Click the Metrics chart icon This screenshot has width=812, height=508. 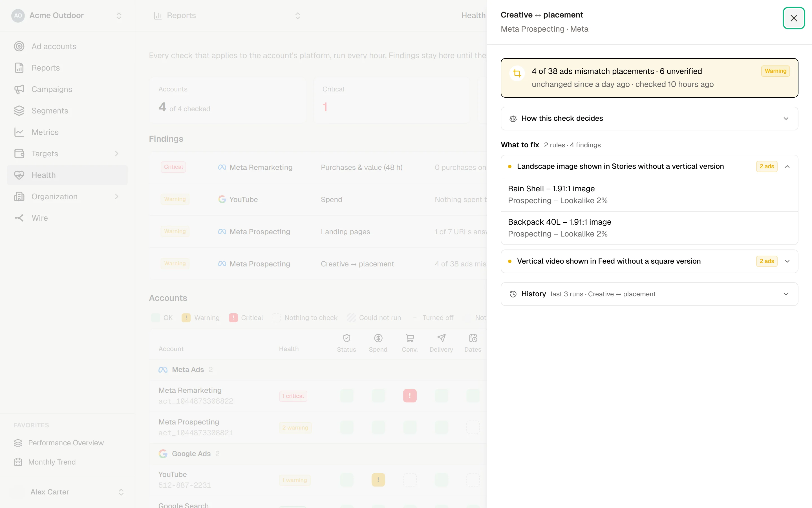click(x=19, y=132)
